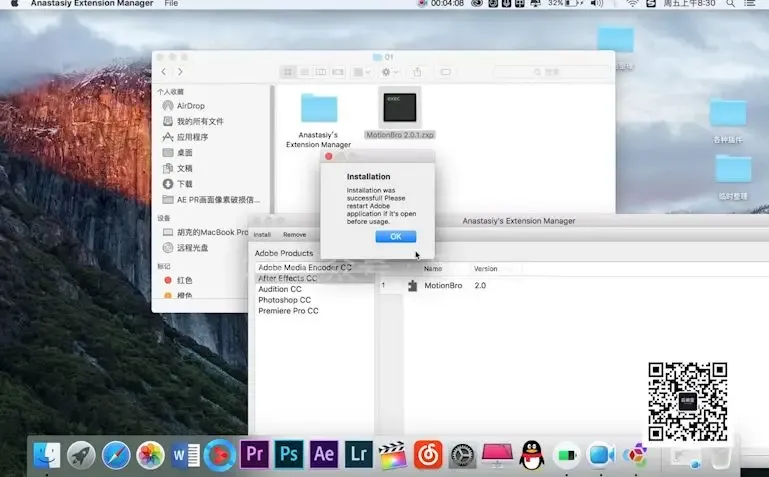Screen dimensions: 769x477
Task: Click the volume icon in menu bar
Action: [x=596, y=3]
